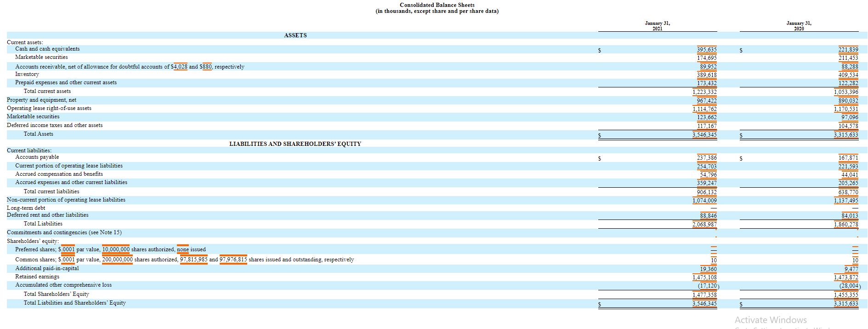The width and height of the screenshot is (868, 329).
Task: Click the 1,114,762 operating lease assets value
Action: 704,109
